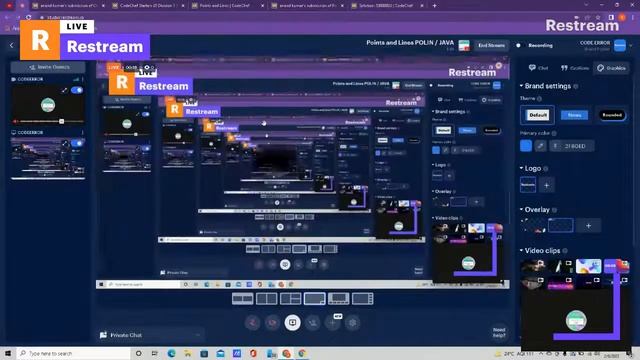Screen dimensions: 640x360
Task: Toggle the screen share source switch
Action: (x=77, y=143)
